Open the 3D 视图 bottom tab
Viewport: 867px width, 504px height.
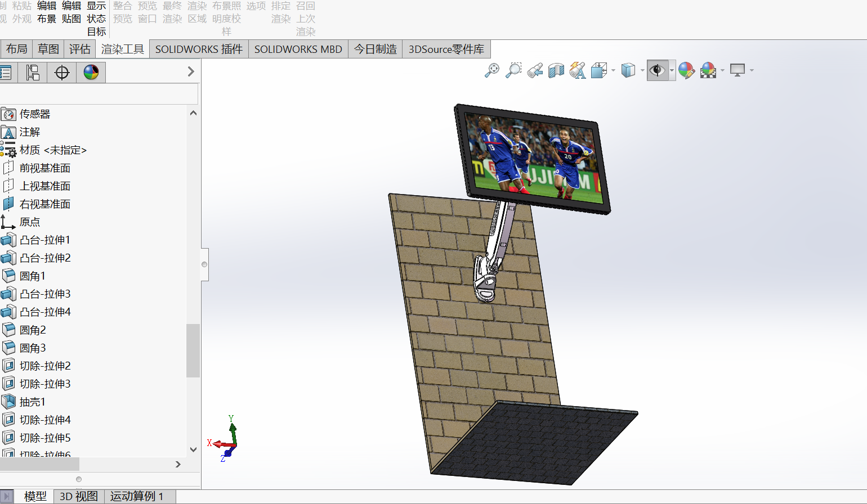tap(79, 496)
